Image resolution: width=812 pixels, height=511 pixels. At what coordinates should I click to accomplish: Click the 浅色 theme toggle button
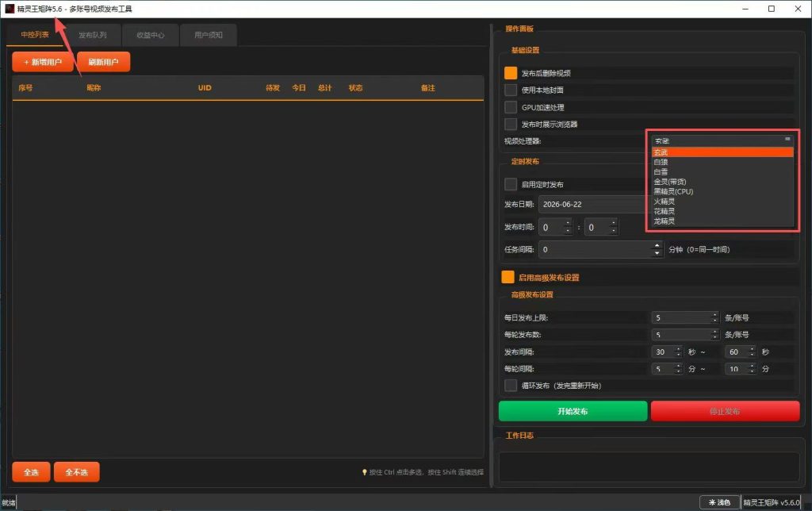(x=719, y=502)
